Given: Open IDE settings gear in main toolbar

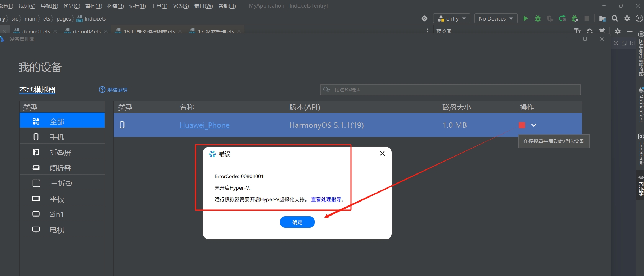Looking at the screenshot, I should point(627,18).
